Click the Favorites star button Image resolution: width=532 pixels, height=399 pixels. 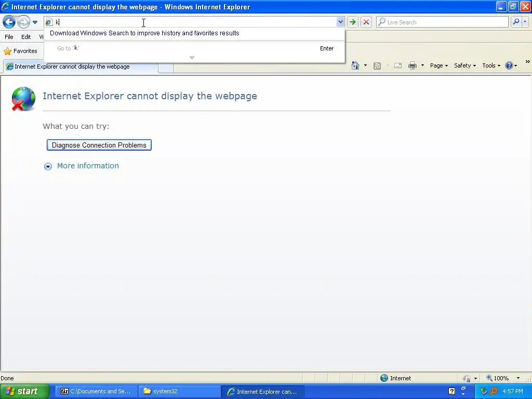tap(20, 51)
